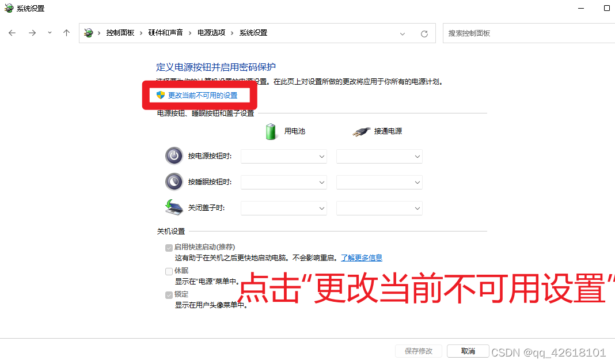Click the control panel icon in the address bar
The width and height of the screenshot is (615, 364).
point(88,33)
